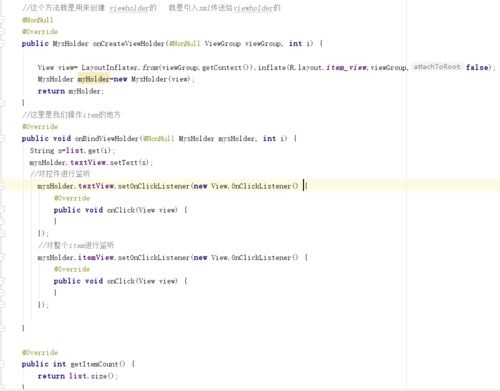500x391 pixels.
Task: Click the ViewGroup viewGroup parameter
Action: point(244,44)
